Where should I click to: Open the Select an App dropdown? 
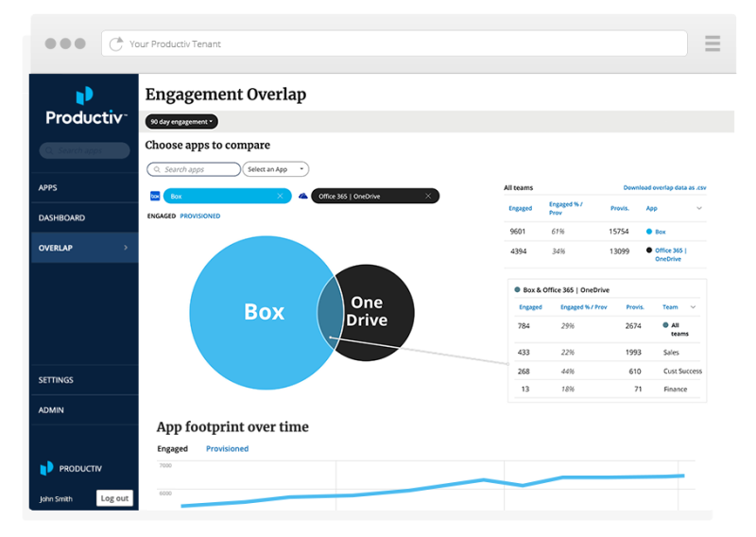[276, 169]
